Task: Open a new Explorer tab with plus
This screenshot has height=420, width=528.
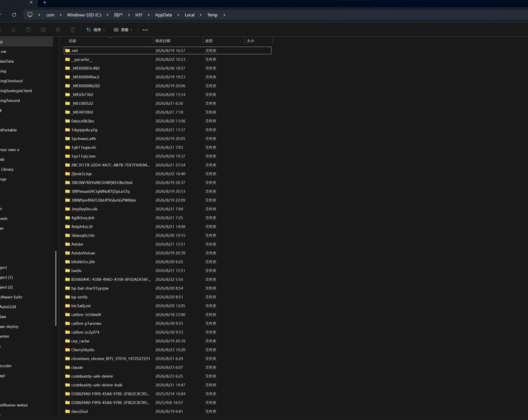Action: click(44, 3)
